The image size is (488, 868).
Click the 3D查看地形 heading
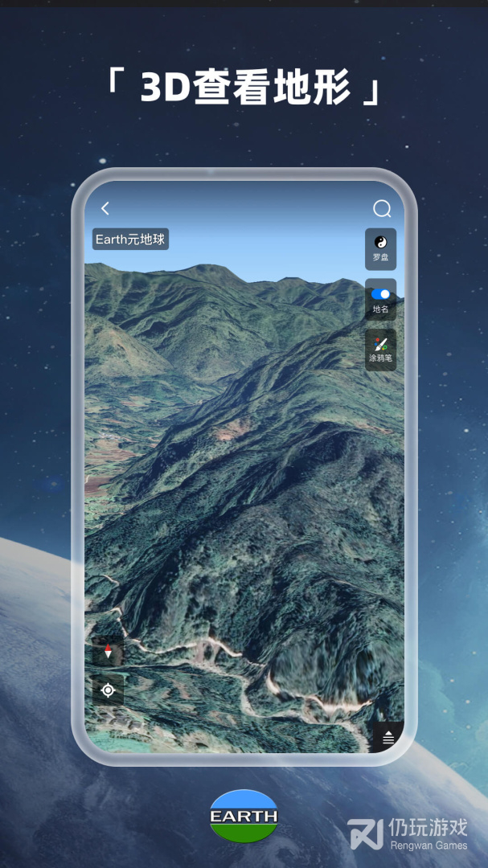click(x=244, y=88)
